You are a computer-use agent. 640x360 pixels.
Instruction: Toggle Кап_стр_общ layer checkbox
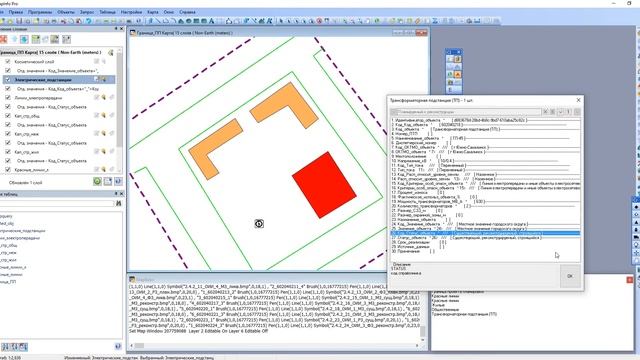point(8,116)
